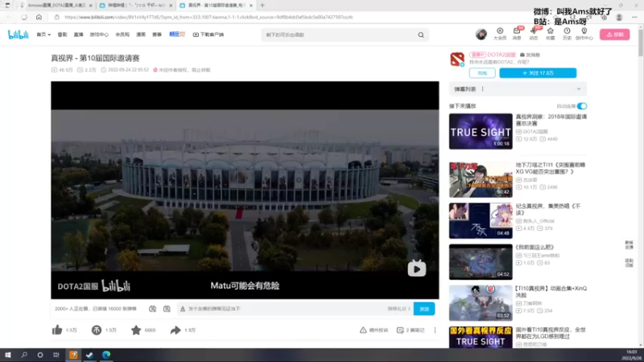Open 地下刀塔之TI11 video thumbnail
Image resolution: width=644 pixels, height=362 pixels.
pos(481,179)
